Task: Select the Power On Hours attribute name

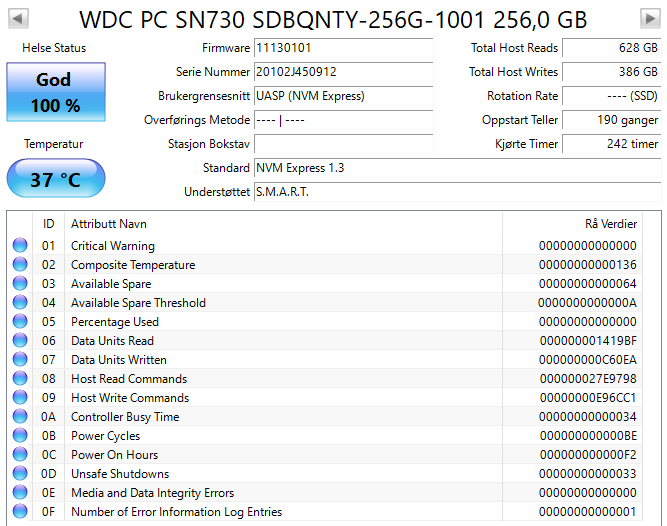Action: [114, 455]
